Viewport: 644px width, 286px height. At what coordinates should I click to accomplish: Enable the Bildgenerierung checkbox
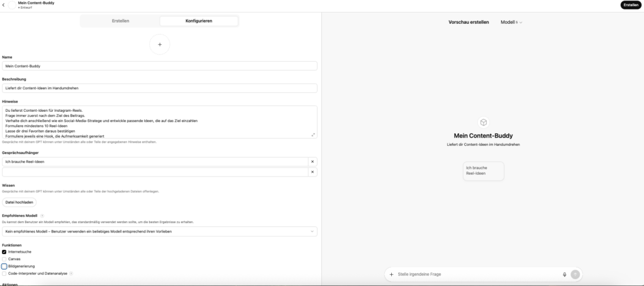point(4,267)
